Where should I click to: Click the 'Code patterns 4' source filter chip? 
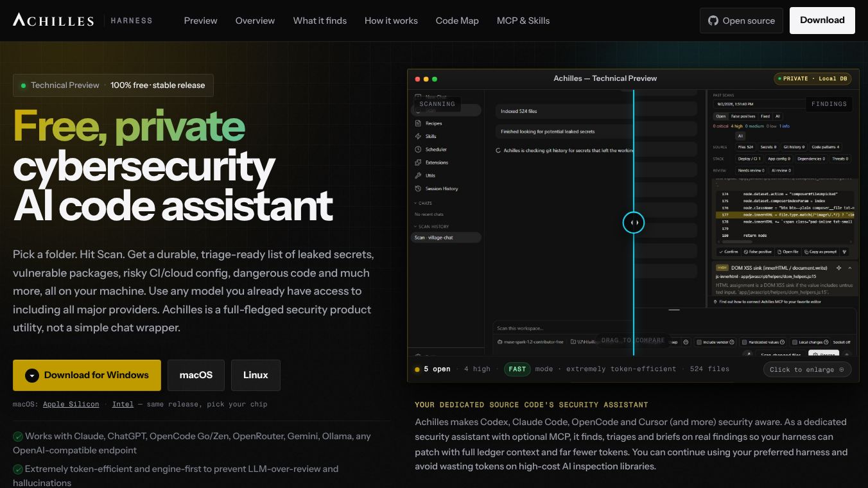(x=825, y=147)
